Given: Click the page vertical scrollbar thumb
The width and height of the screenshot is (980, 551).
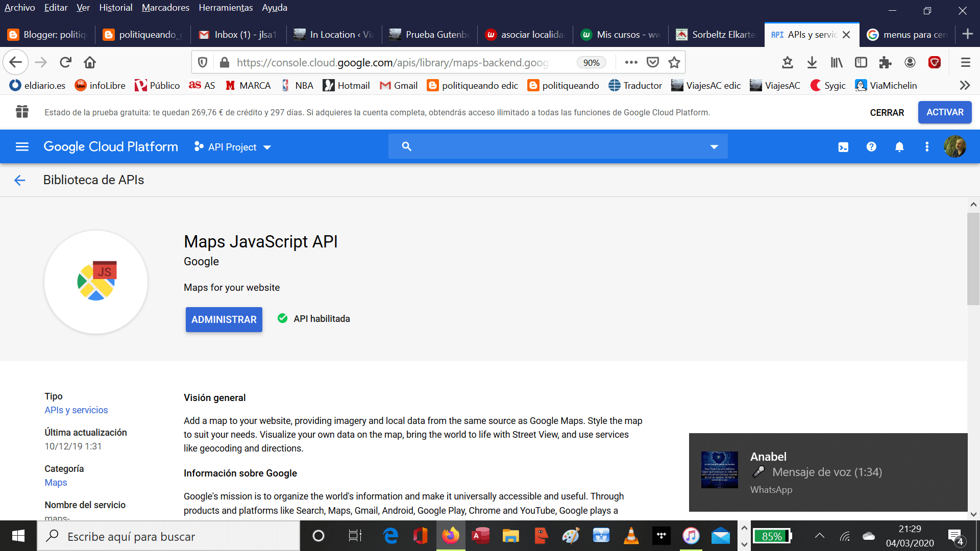Looking at the screenshot, I should 973,259.
